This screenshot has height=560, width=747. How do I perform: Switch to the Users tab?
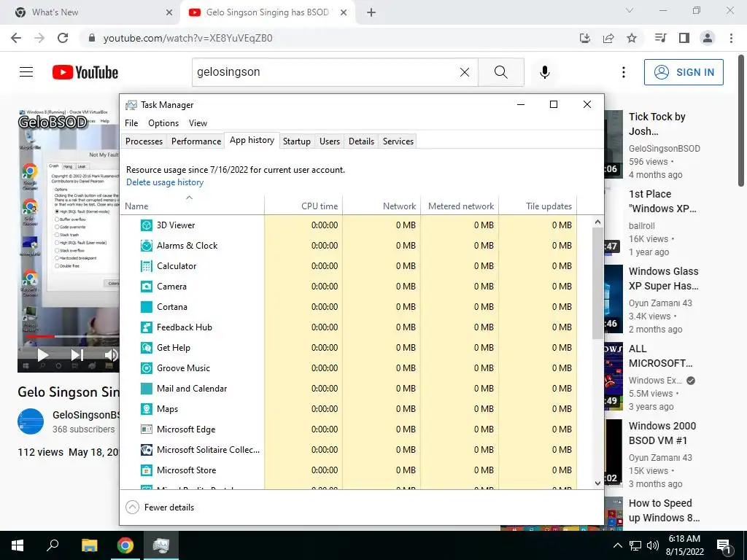pyautogui.click(x=330, y=141)
